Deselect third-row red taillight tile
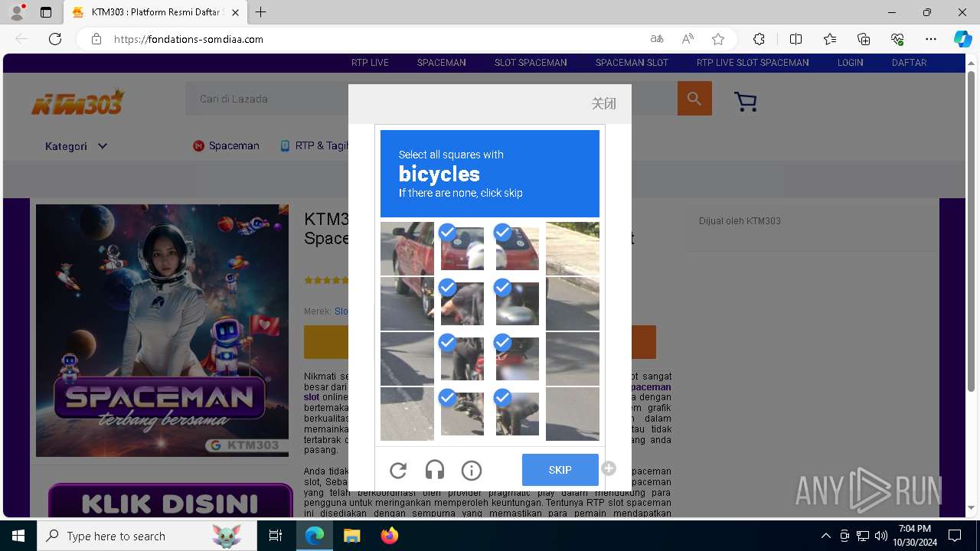The image size is (980, 551). click(x=518, y=359)
